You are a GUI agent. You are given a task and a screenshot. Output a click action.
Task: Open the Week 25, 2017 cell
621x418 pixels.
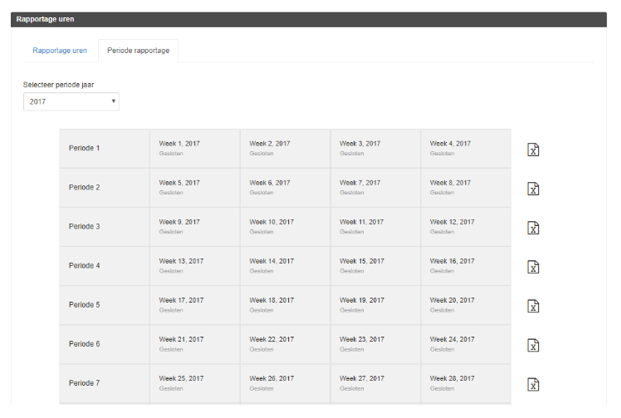(x=195, y=384)
